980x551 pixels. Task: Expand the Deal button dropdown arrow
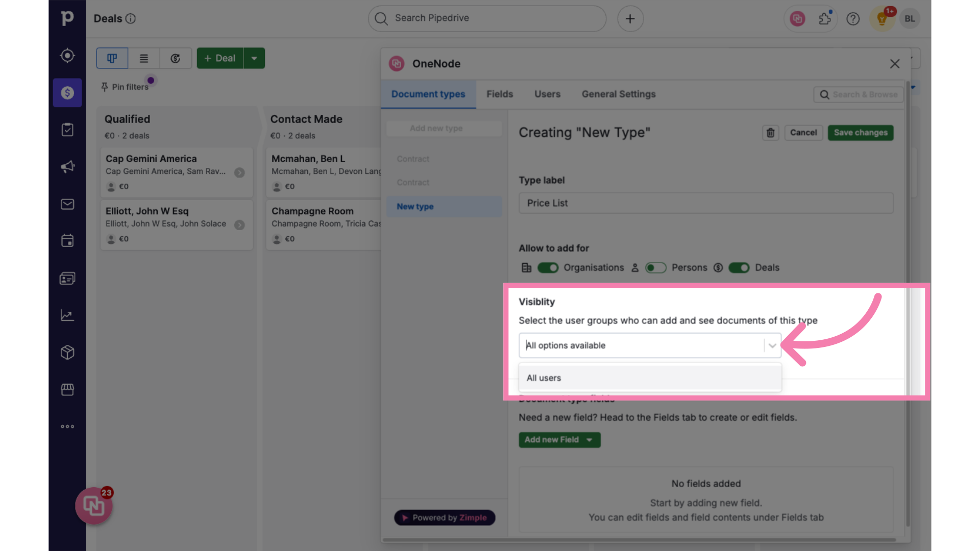point(254,58)
